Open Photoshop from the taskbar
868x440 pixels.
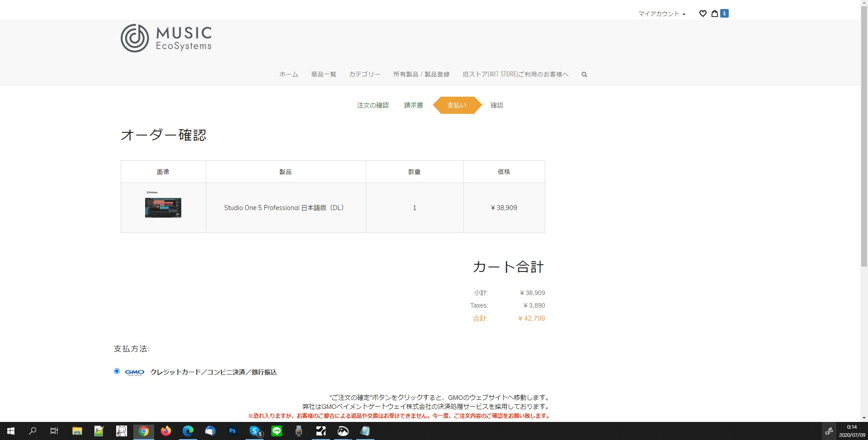coord(232,431)
